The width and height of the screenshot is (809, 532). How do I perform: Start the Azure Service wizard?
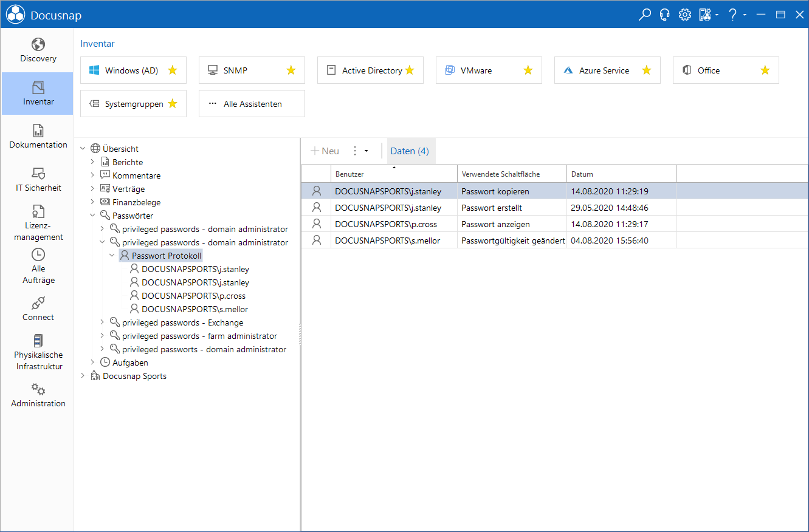[607, 70]
